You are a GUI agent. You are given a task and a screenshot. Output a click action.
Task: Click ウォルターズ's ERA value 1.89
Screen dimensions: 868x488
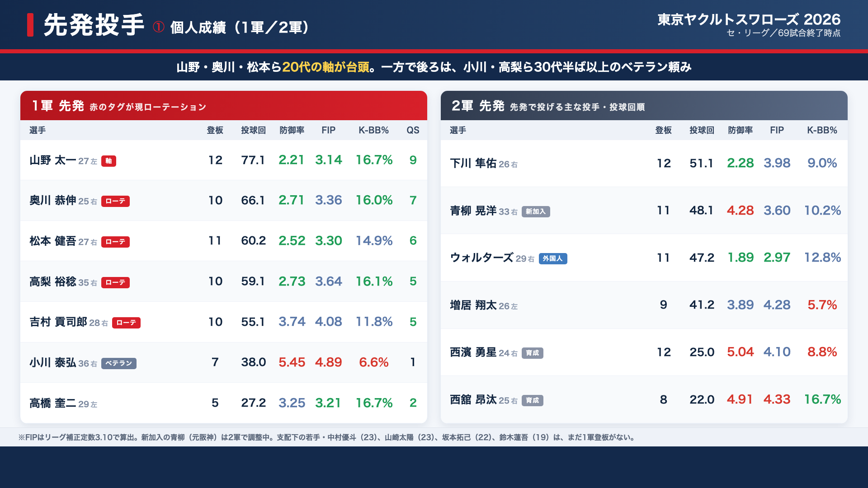click(740, 258)
